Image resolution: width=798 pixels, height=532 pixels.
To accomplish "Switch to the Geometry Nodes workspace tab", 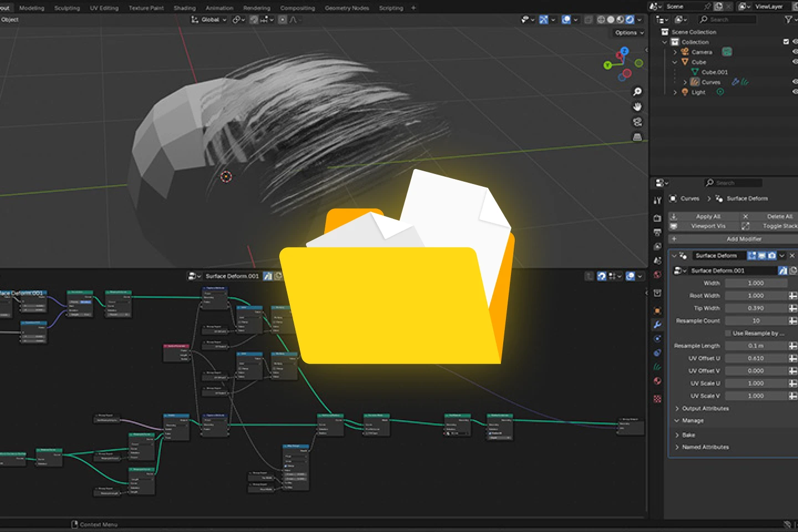I will click(346, 8).
